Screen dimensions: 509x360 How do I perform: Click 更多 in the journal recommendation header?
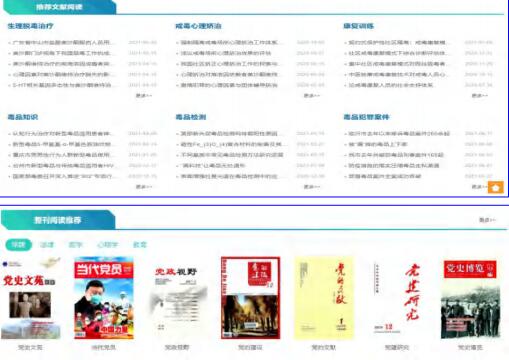coord(487,220)
